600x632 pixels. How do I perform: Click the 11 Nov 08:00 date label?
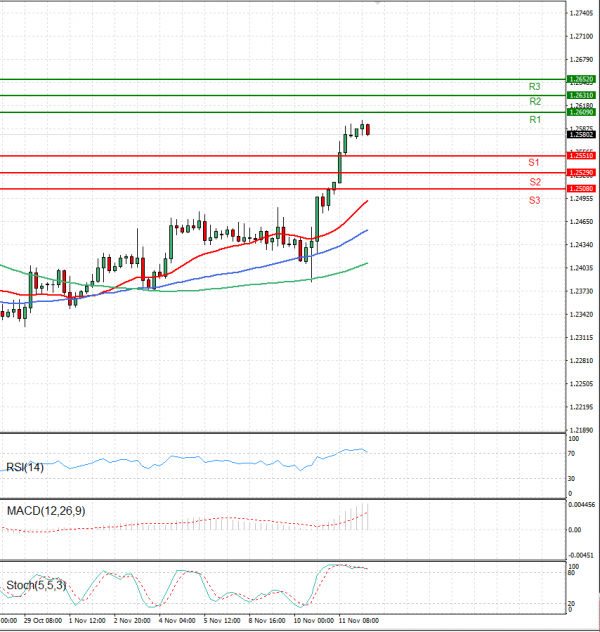[359, 621]
